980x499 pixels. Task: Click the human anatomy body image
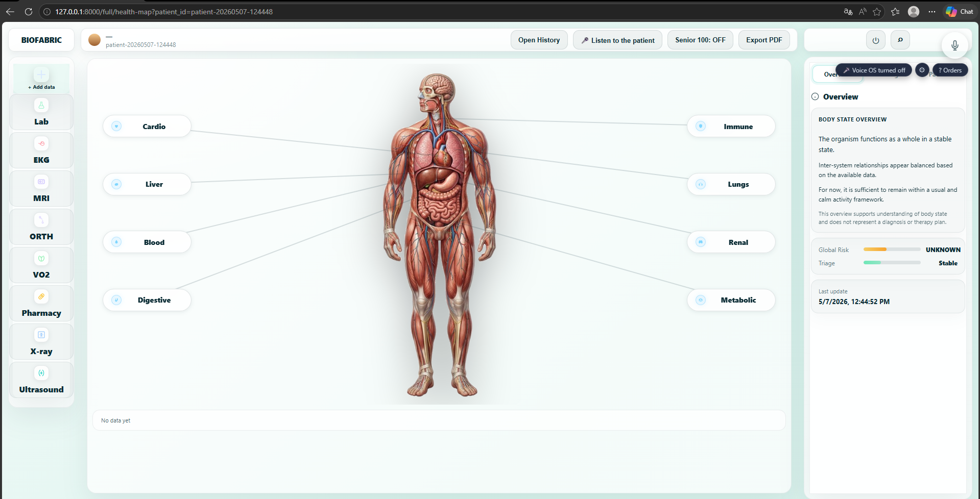440,235
